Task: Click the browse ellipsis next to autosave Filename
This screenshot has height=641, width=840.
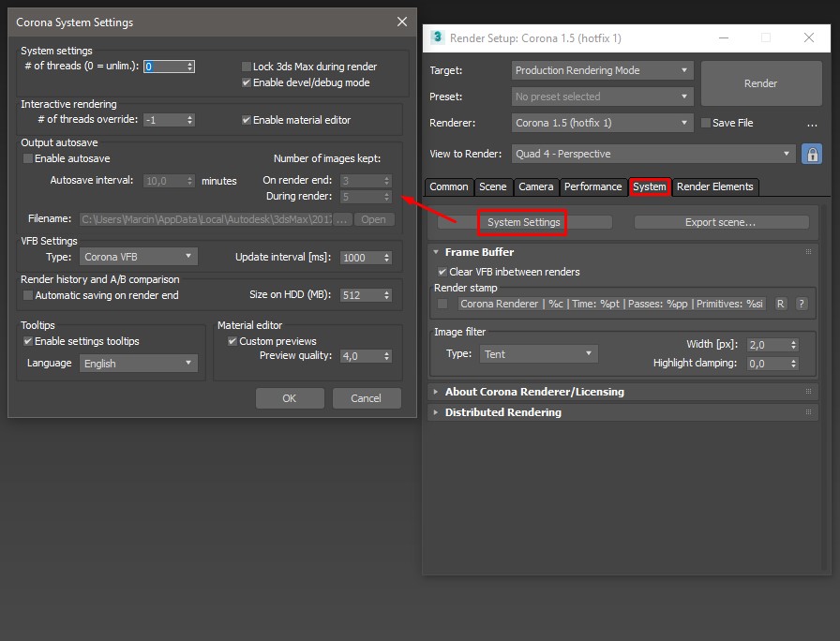Action: [342, 219]
